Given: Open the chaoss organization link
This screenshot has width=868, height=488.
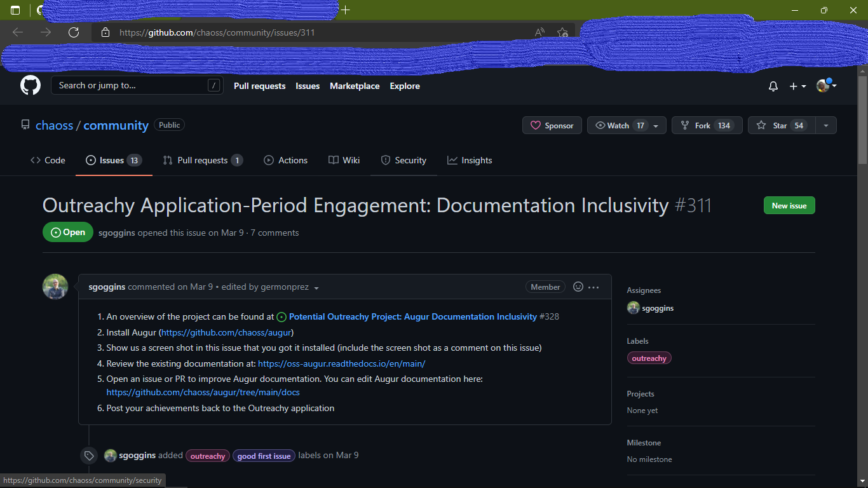Looking at the screenshot, I should tap(55, 125).
